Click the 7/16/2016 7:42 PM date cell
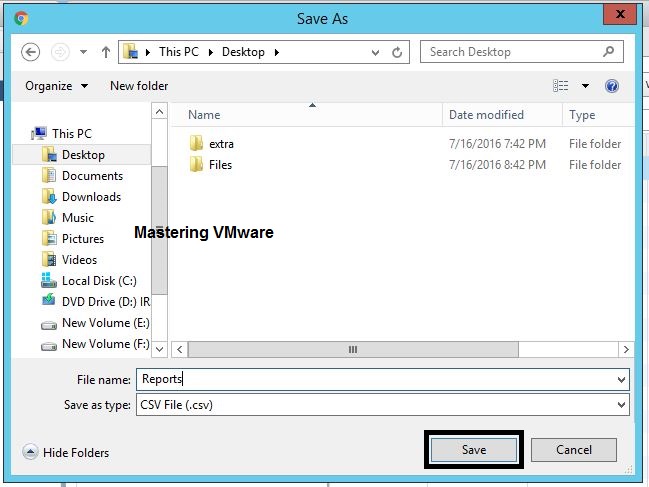This screenshot has width=649, height=487. tap(497, 144)
